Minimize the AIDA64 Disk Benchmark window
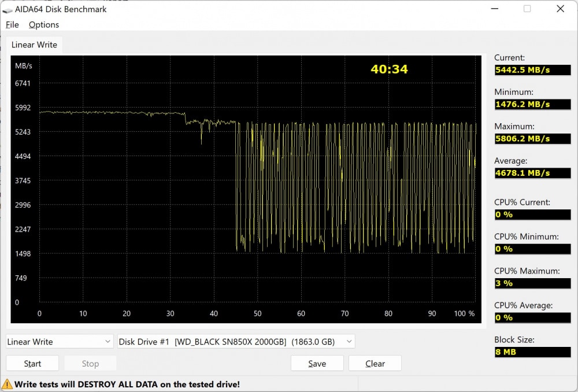This screenshot has width=578, height=392. 495,9
